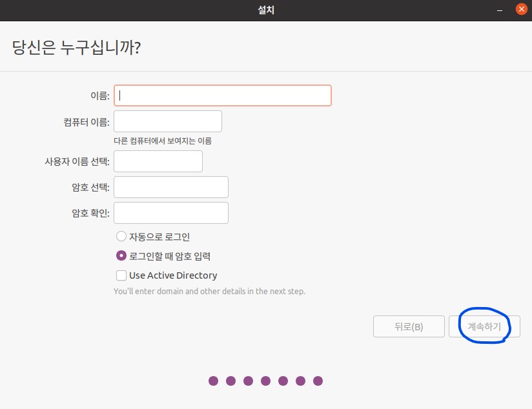
Task: Minimize the 설치 installer window
Action: point(500,10)
